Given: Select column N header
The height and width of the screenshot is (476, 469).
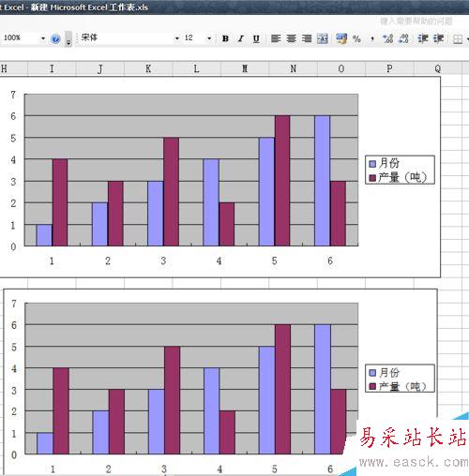Looking at the screenshot, I should pyautogui.click(x=293, y=68).
